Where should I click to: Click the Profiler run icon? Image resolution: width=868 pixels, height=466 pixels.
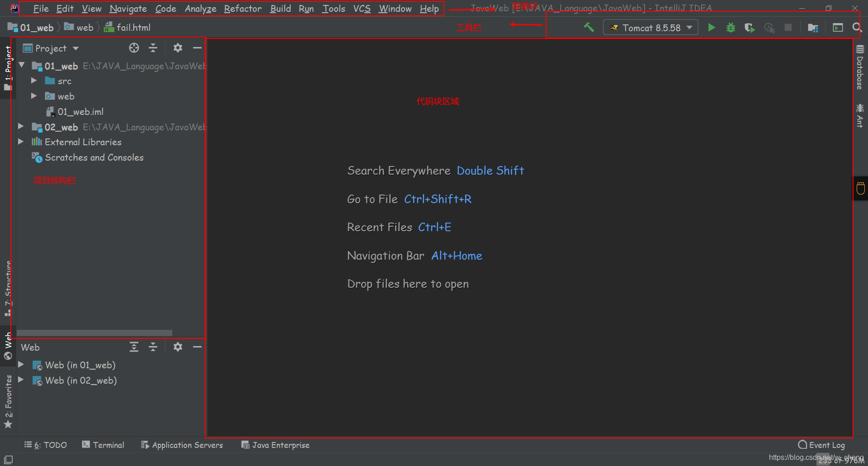point(769,28)
